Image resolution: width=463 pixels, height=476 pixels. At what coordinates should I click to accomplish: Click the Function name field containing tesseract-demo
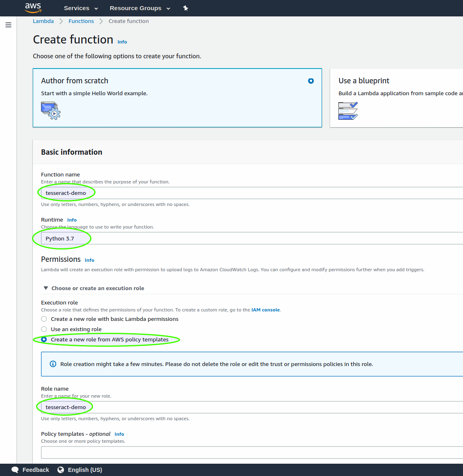[x=164, y=192]
